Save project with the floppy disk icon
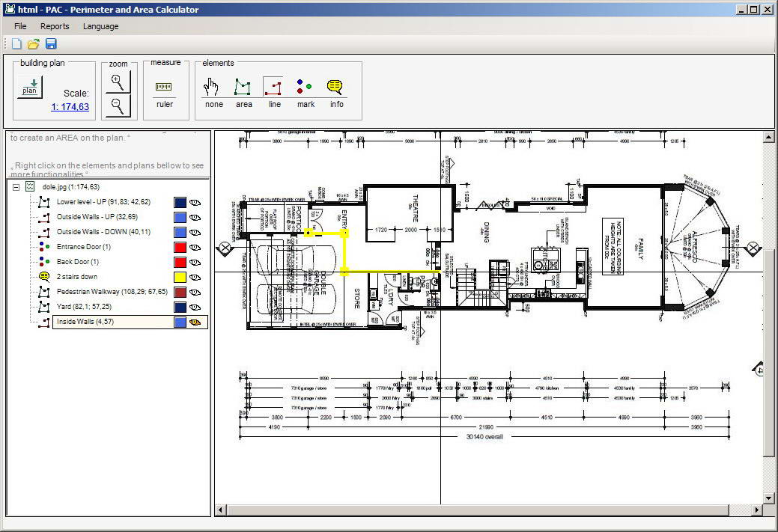This screenshot has width=778, height=532. point(51,43)
